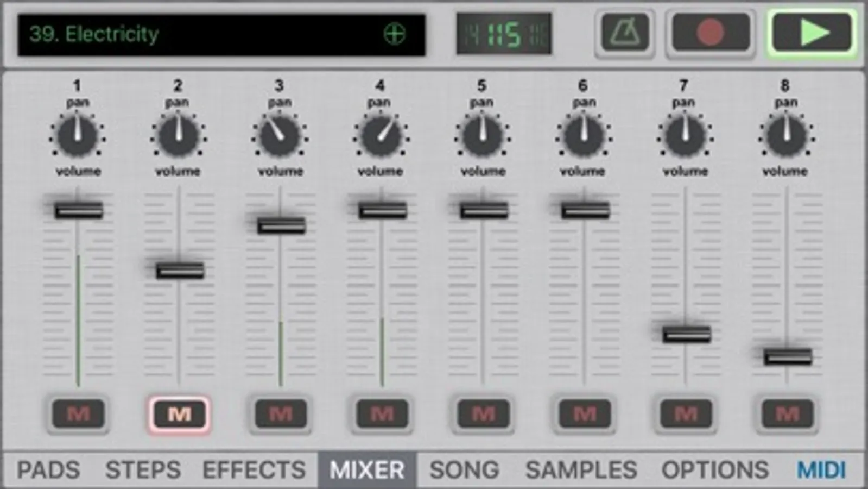
Task: Switch to the PADS tab
Action: [x=48, y=470]
